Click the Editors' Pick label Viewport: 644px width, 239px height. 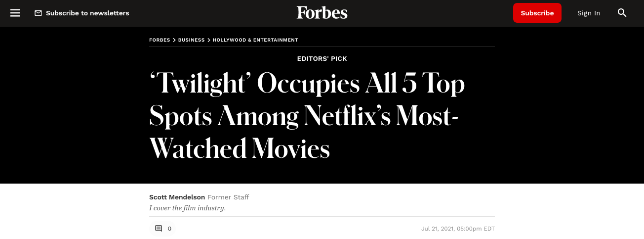322,59
